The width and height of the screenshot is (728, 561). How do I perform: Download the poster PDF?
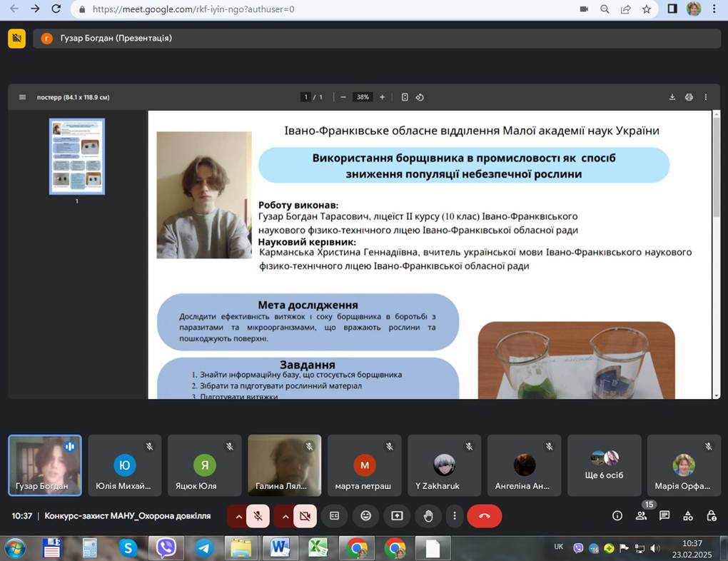click(672, 97)
